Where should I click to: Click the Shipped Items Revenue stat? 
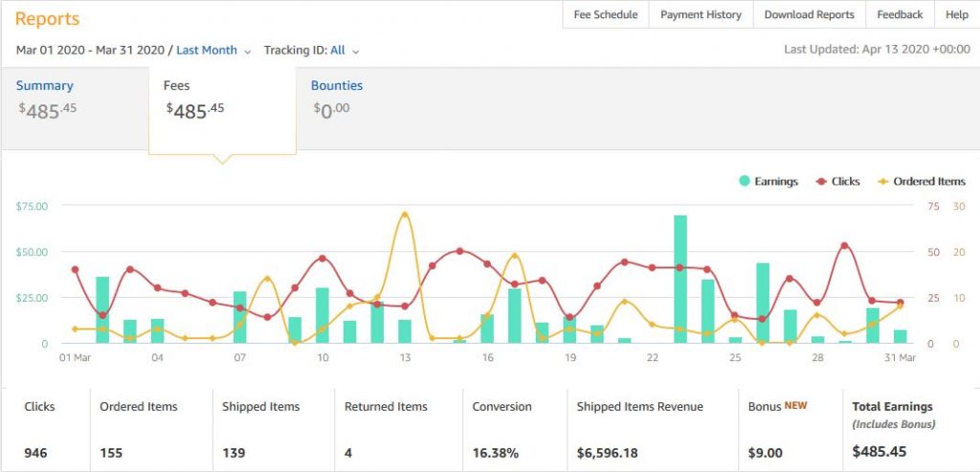tap(651, 429)
